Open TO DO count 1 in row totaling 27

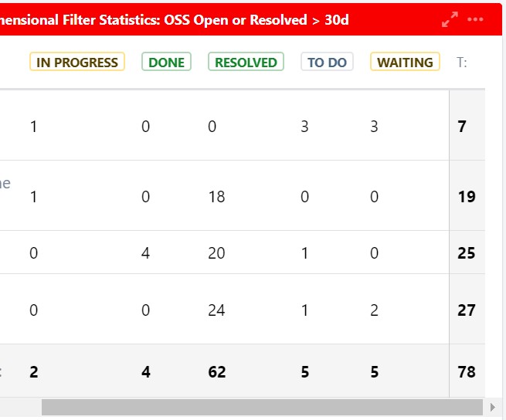[304, 310]
